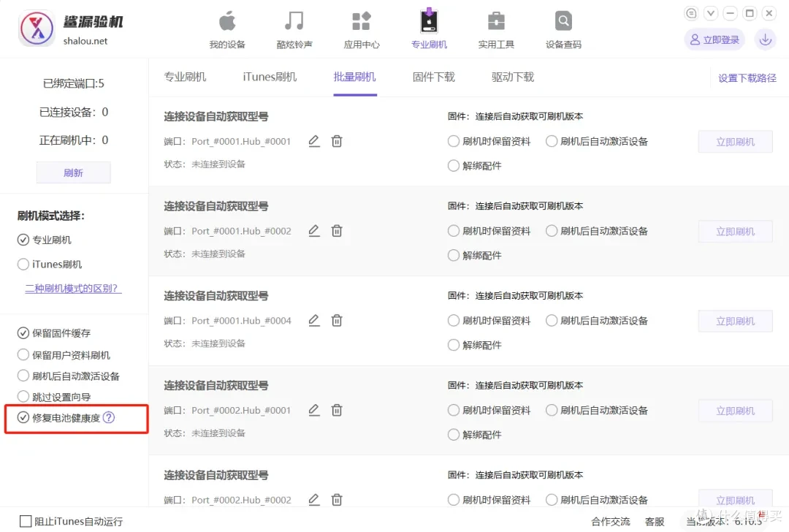The height and width of the screenshot is (532, 789).
Task: Select iTunes刷机 flash mode radio
Action: click(x=23, y=264)
